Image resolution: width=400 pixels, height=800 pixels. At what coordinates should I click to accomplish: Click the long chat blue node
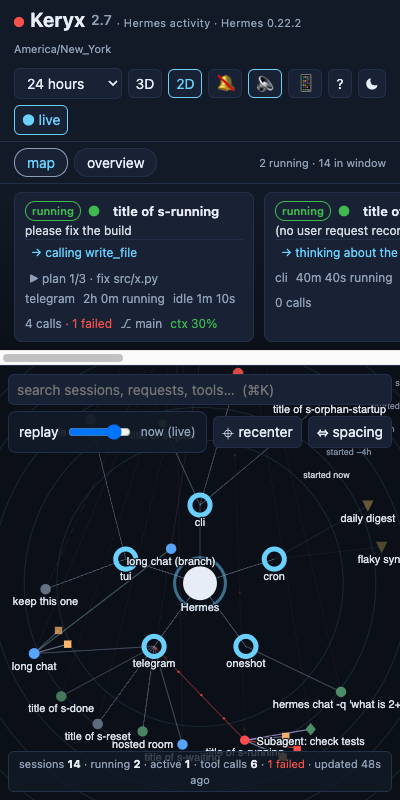point(34,654)
